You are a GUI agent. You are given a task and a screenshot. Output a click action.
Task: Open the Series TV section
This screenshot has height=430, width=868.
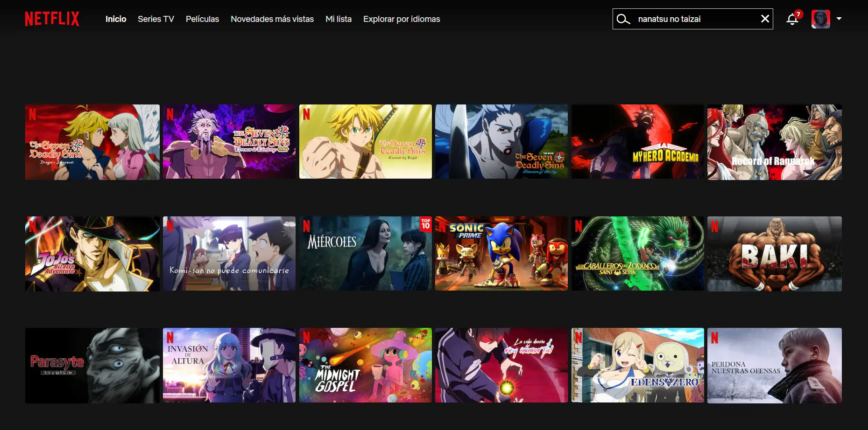pyautogui.click(x=156, y=19)
